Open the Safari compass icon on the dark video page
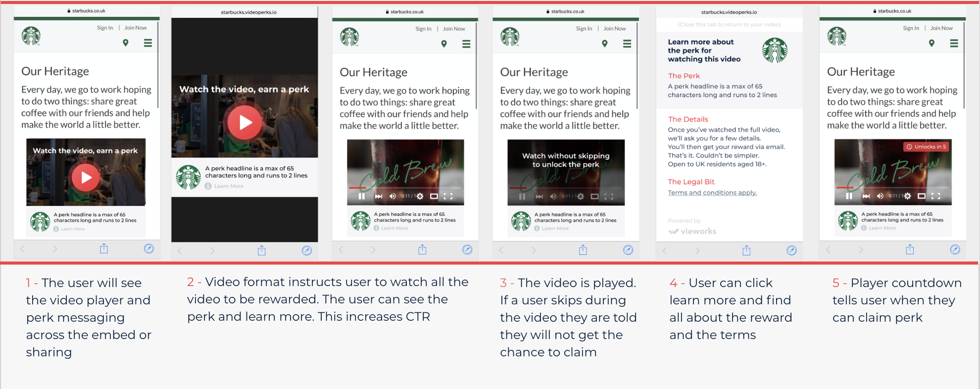 coord(307,250)
